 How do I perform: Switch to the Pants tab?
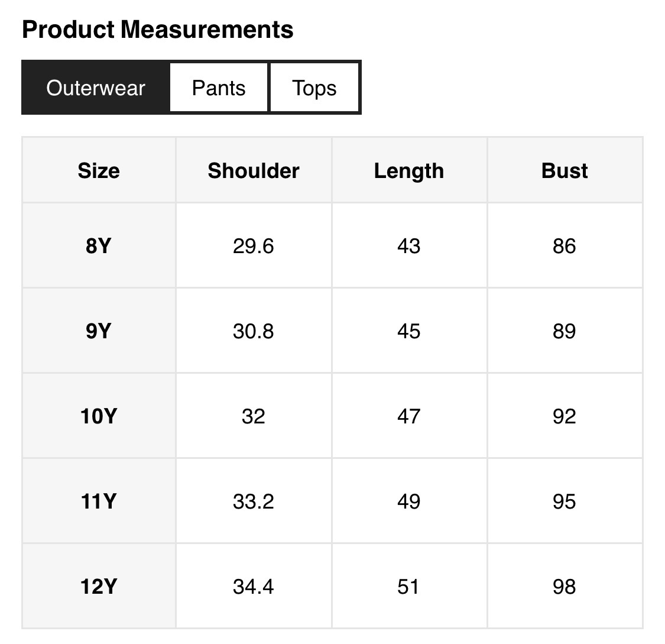219,88
